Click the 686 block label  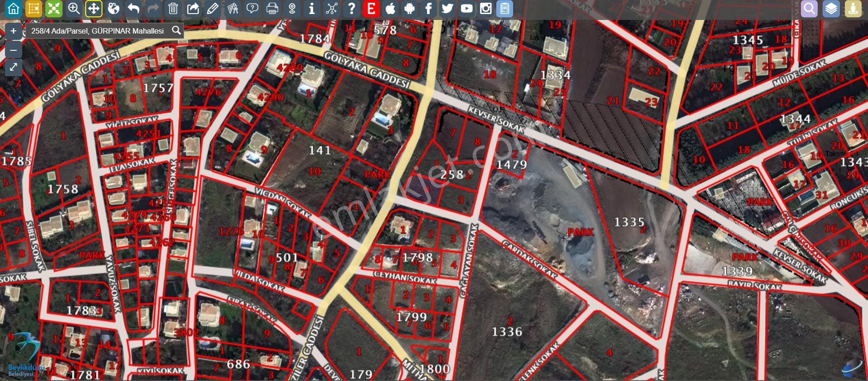238,364
